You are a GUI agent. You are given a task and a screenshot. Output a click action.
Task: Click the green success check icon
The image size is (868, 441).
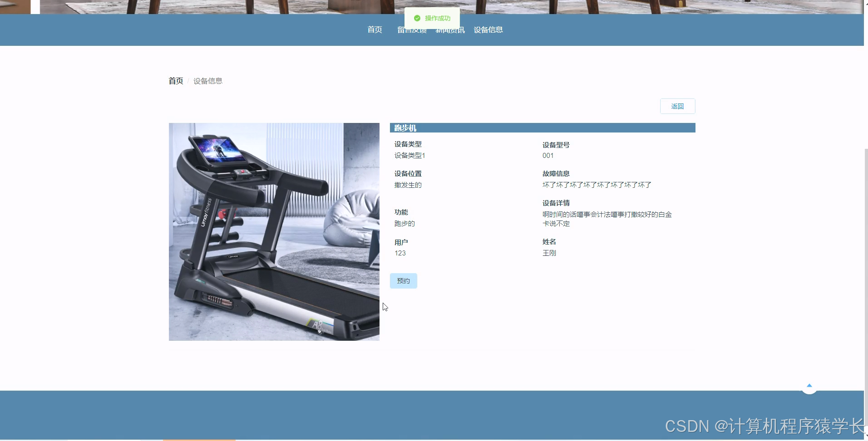pyautogui.click(x=417, y=18)
